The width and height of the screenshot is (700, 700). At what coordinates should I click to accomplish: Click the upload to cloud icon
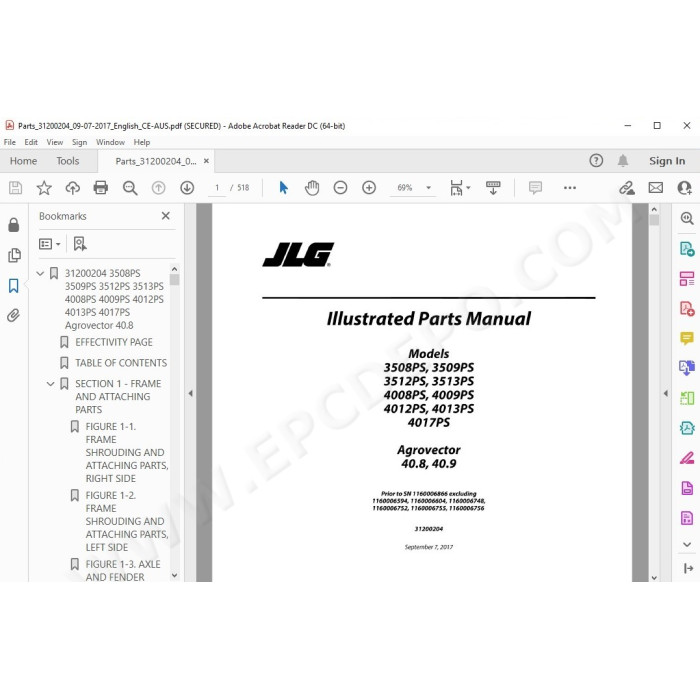[72, 188]
